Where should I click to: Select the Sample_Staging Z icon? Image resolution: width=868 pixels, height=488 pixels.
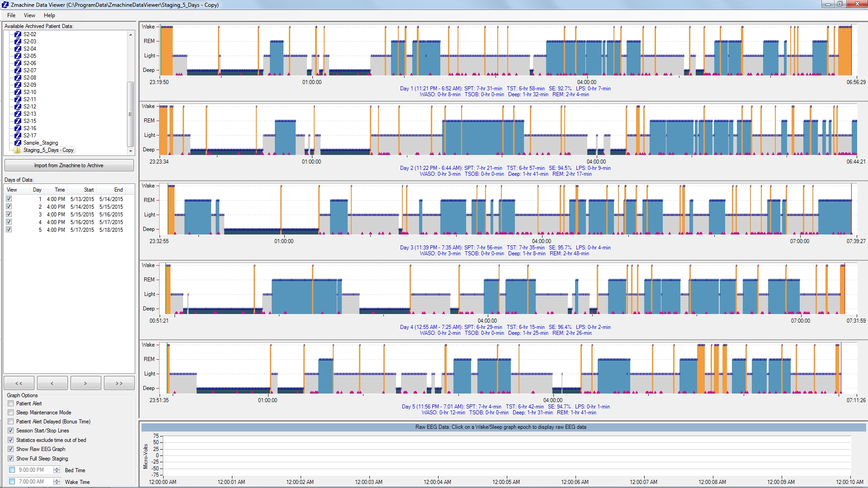[18, 143]
